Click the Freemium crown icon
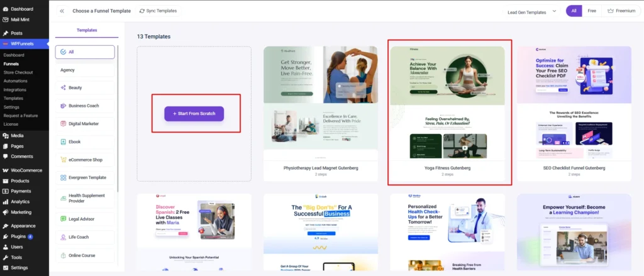The image size is (644, 276). click(610, 11)
